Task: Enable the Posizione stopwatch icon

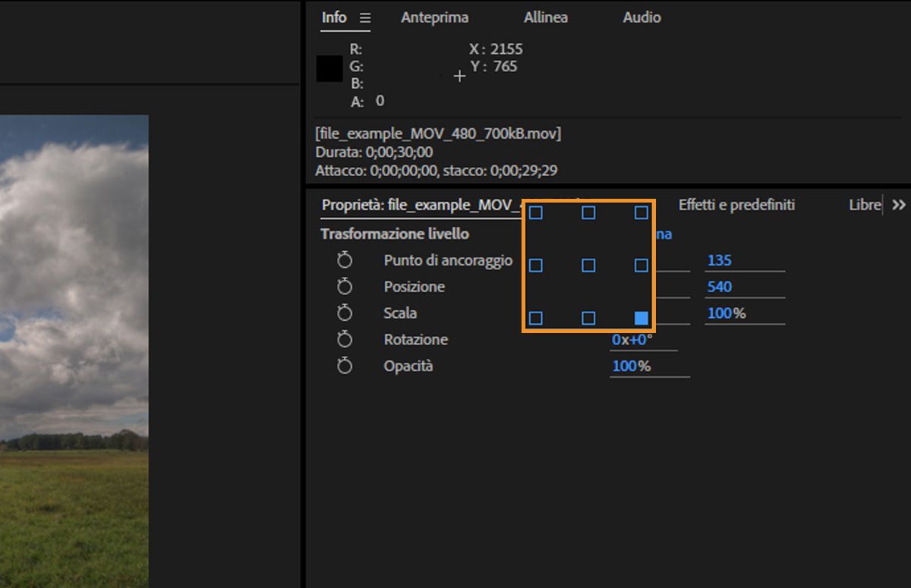Action: (345, 287)
